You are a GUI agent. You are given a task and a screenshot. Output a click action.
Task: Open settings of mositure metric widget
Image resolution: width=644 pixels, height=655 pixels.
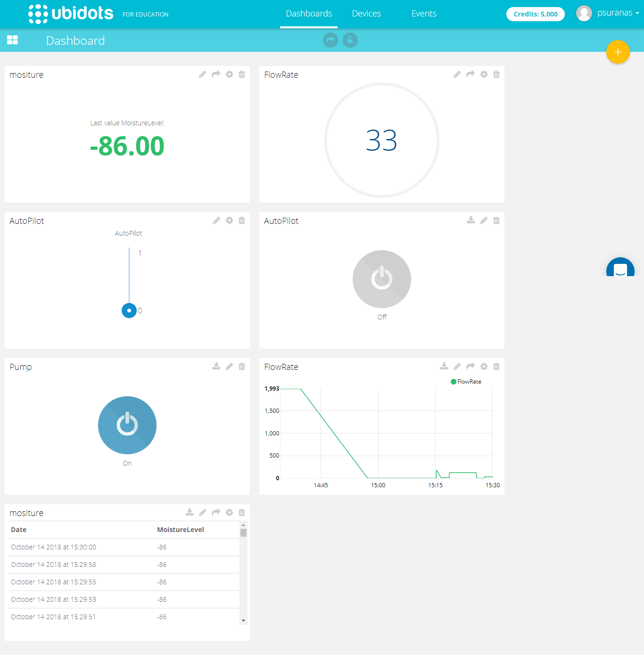[229, 74]
